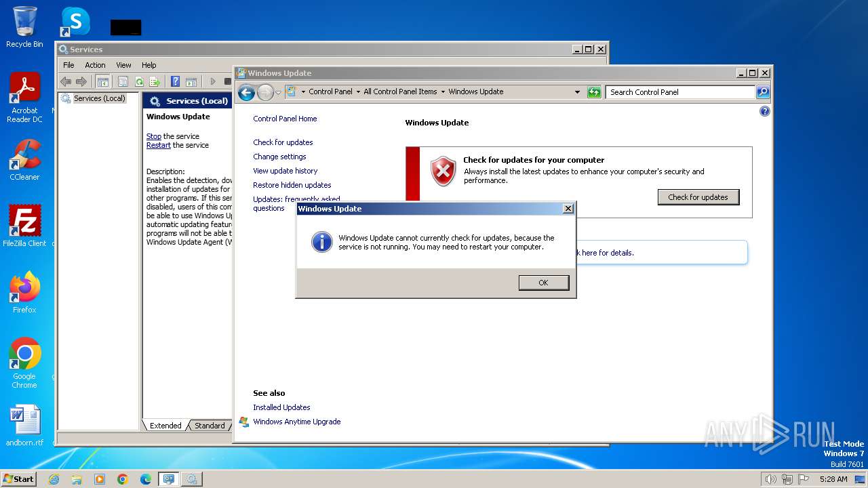Click the search magnifier icon
This screenshot has width=868, height=488.
click(x=763, y=92)
